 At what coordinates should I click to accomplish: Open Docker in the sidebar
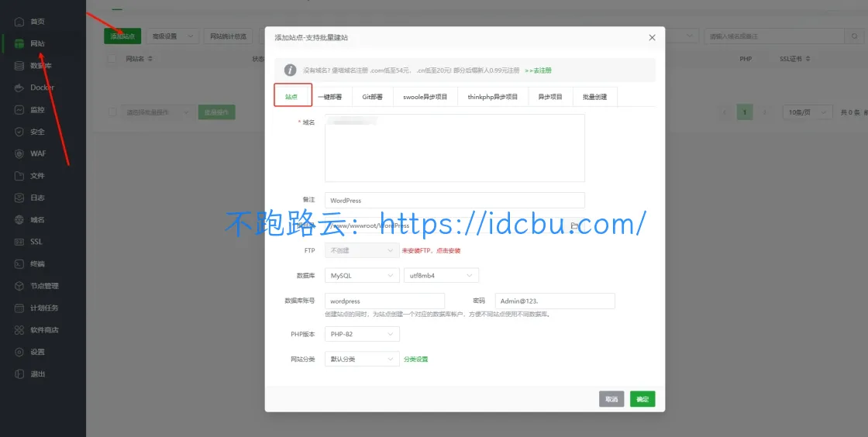tap(43, 88)
